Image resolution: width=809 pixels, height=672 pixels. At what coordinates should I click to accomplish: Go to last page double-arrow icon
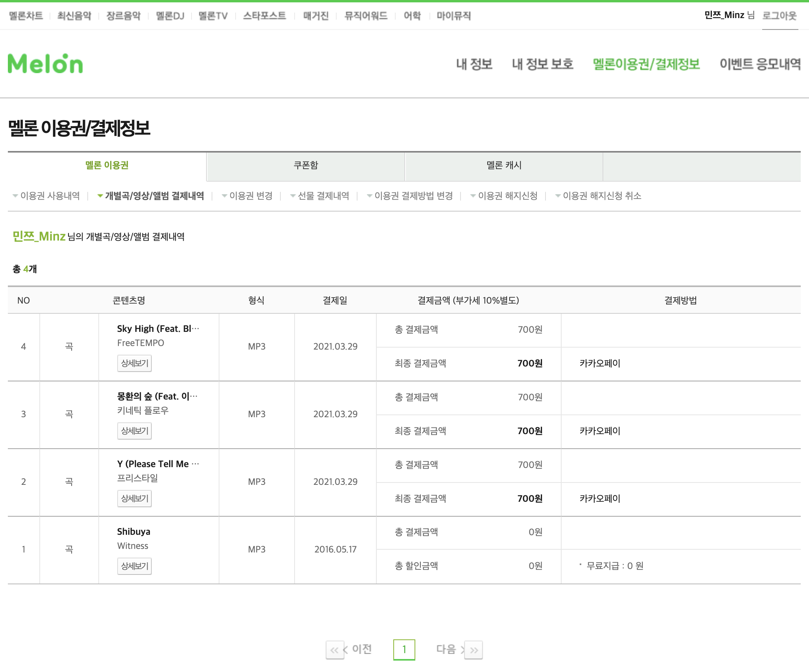(474, 650)
